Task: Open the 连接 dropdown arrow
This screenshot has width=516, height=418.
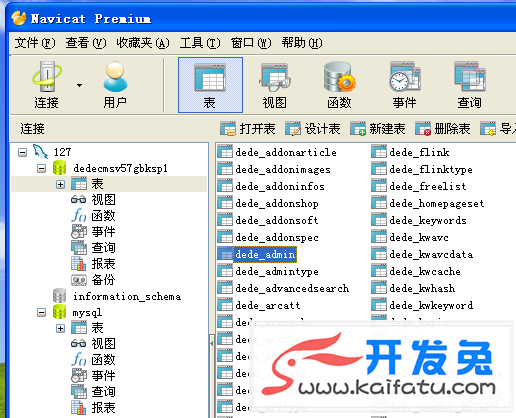Action: pyautogui.click(x=79, y=85)
